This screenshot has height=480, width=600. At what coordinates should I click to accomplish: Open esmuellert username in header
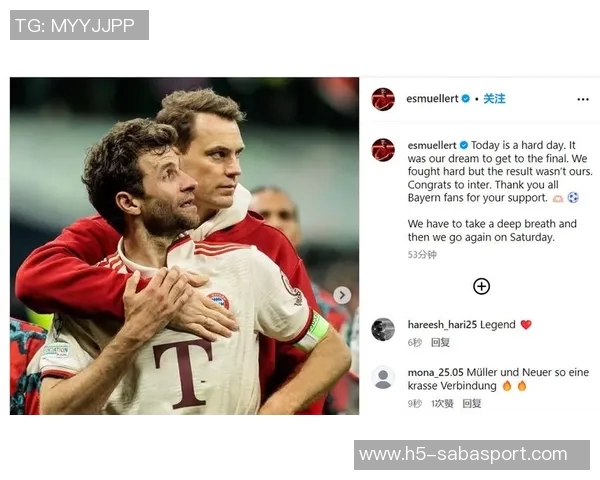tap(432, 99)
